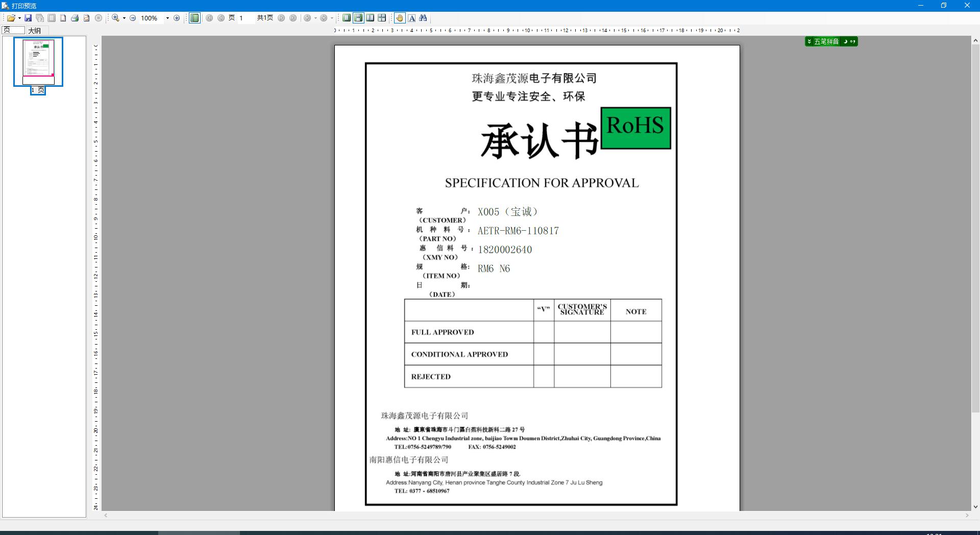
Task: Click the navigate back arrow icon
Action: (x=307, y=18)
